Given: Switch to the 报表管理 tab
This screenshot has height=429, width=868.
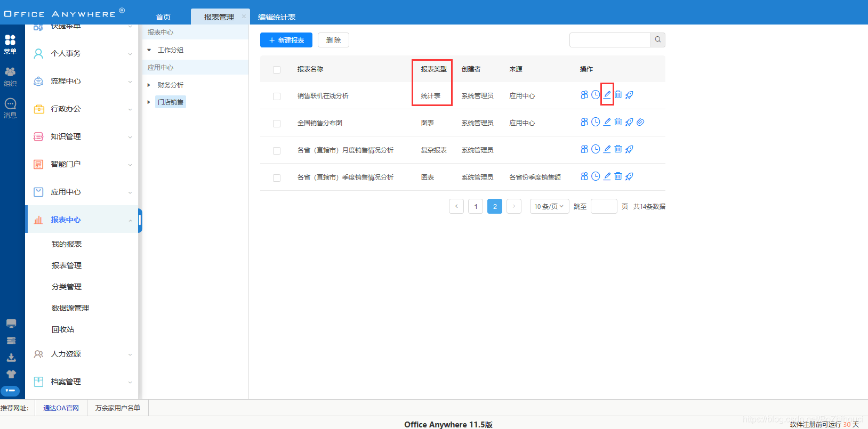Looking at the screenshot, I should click(219, 17).
